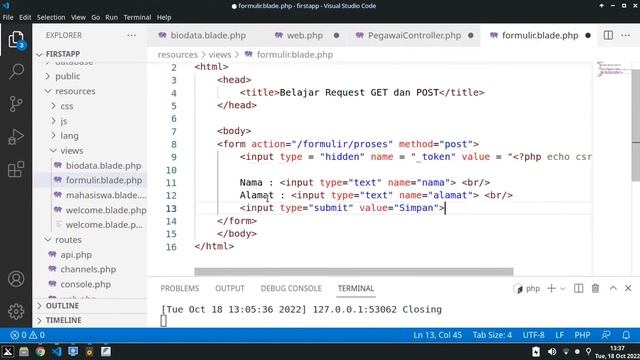640x360 pixels.
Task: Open the Run menu
Action: click(111, 17)
